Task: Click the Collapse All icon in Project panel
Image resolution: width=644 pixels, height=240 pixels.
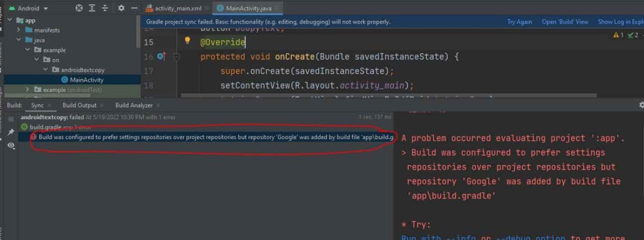Action: 105,8
